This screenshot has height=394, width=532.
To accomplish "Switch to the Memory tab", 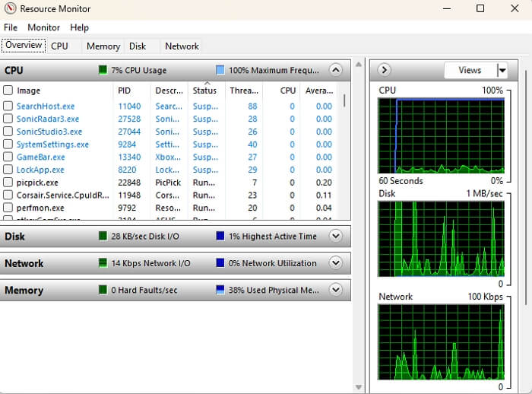I will (x=103, y=46).
